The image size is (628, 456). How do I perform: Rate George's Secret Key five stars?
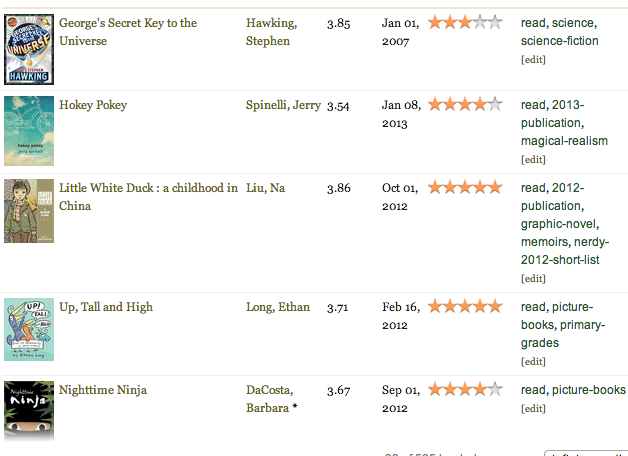point(495,22)
